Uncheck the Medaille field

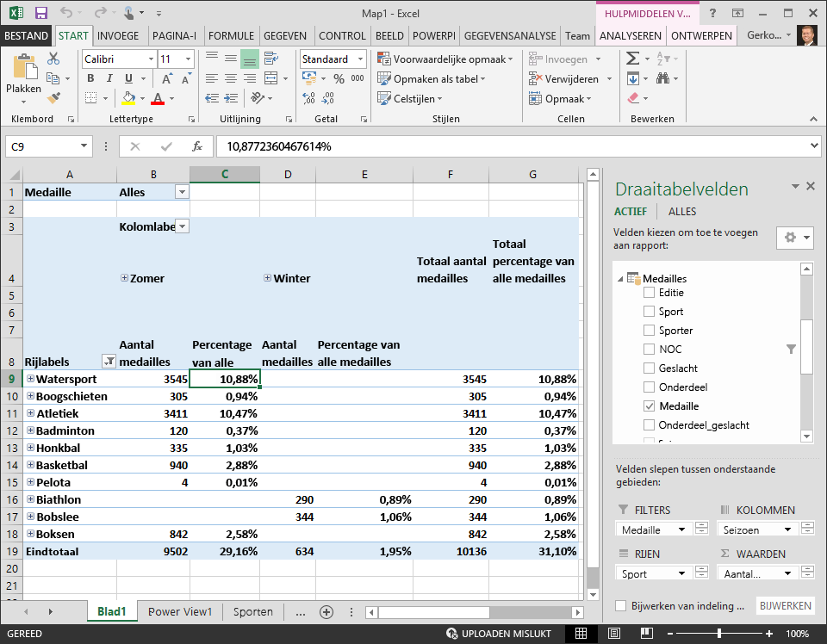pos(650,406)
